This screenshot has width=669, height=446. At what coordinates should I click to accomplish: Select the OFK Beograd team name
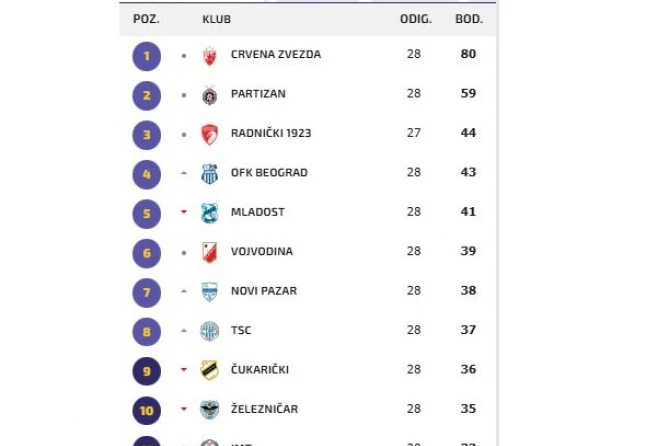tap(269, 173)
